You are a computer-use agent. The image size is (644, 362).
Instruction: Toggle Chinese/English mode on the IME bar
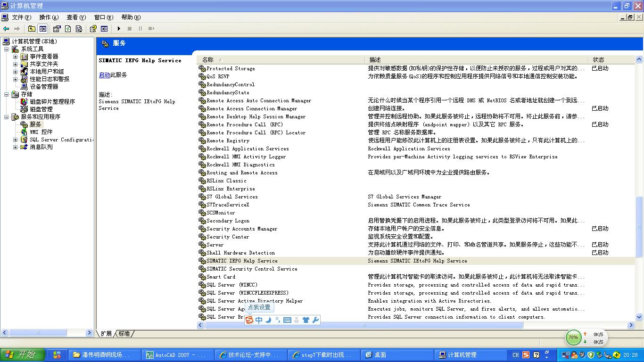tap(259, 320)
